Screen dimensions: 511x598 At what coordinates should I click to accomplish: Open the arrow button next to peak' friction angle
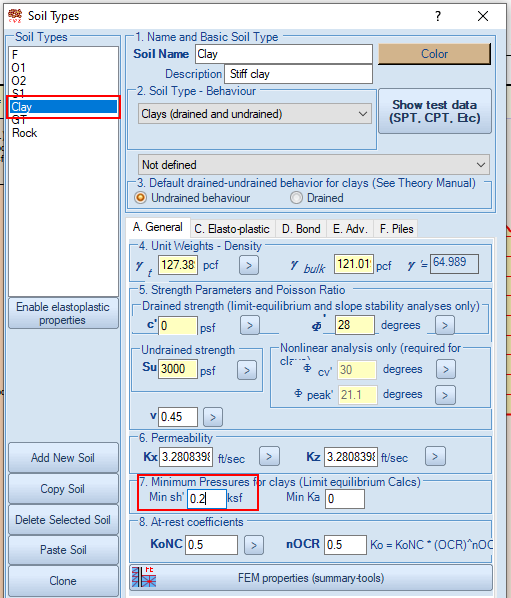coord(445,395)
